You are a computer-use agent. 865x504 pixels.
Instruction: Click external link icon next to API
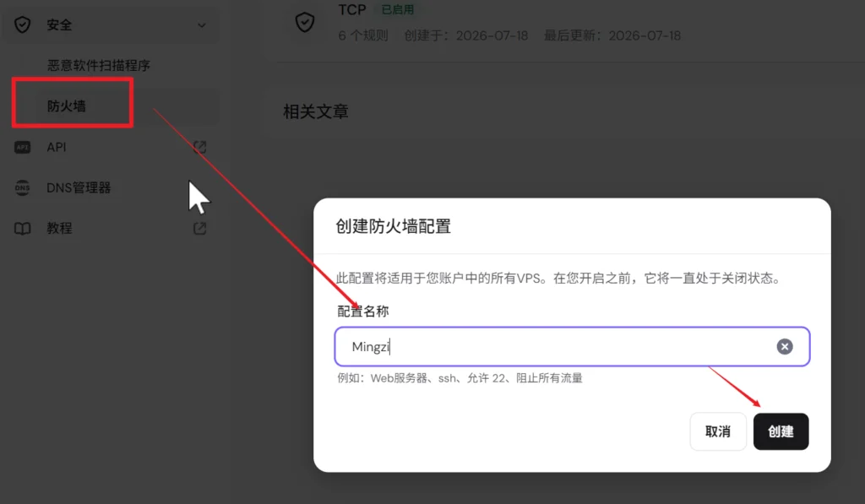(199, 147)
